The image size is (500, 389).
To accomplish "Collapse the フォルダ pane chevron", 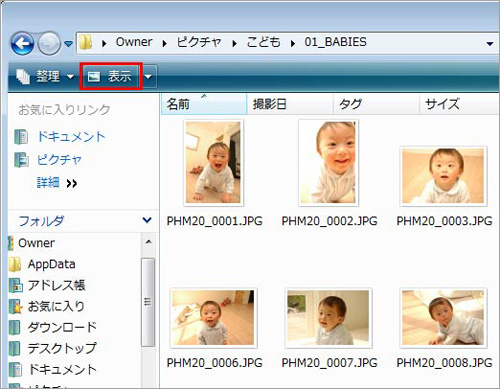I will 147,220.
